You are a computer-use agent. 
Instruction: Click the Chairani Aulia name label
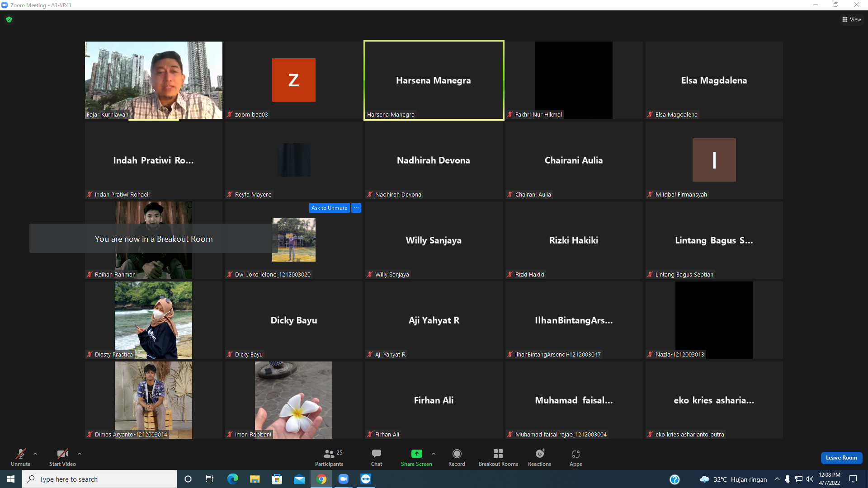533,194
